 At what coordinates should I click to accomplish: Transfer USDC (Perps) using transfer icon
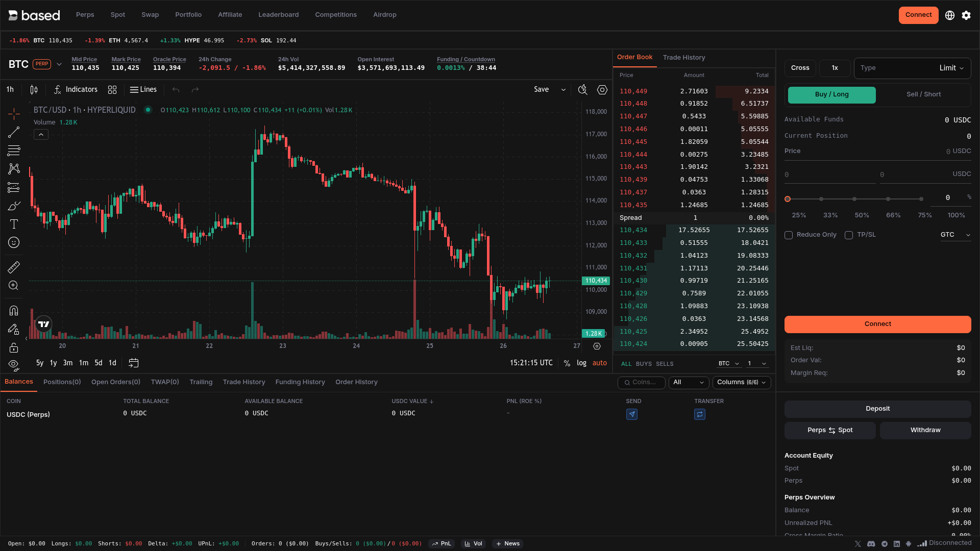[x=700, y=414]
